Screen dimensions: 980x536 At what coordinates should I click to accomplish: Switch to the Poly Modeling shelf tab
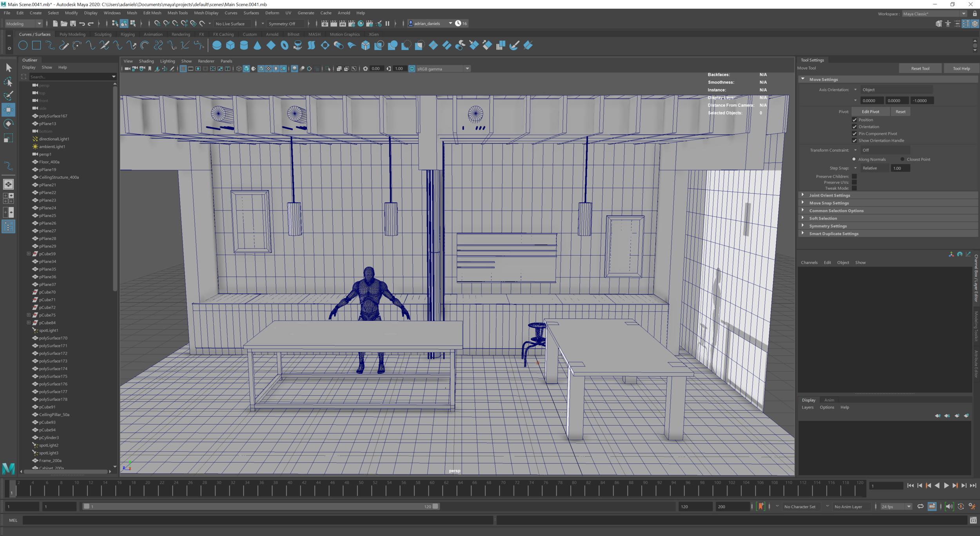click(72, 35)
